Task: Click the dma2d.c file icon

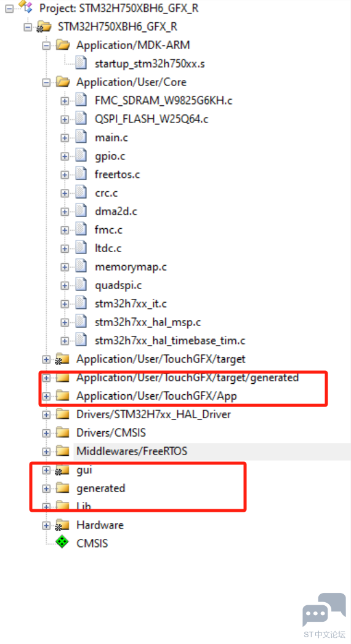Action: [81, 211]
